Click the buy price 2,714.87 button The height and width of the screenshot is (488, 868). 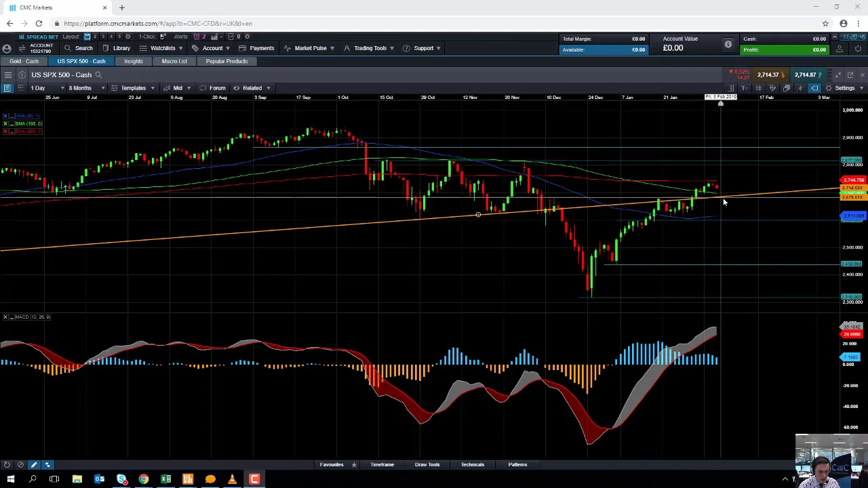(x=808, y=75)
